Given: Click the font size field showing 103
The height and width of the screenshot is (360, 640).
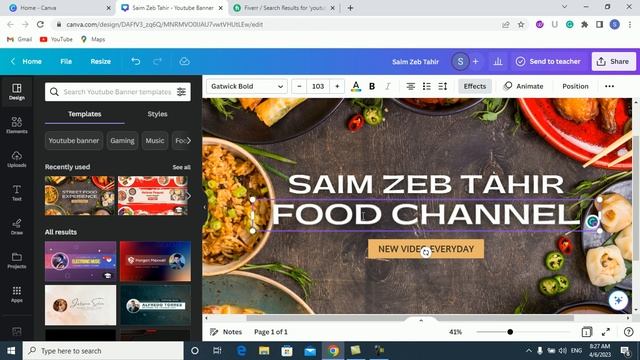Looking at the screenshot, I should (318, 86).
